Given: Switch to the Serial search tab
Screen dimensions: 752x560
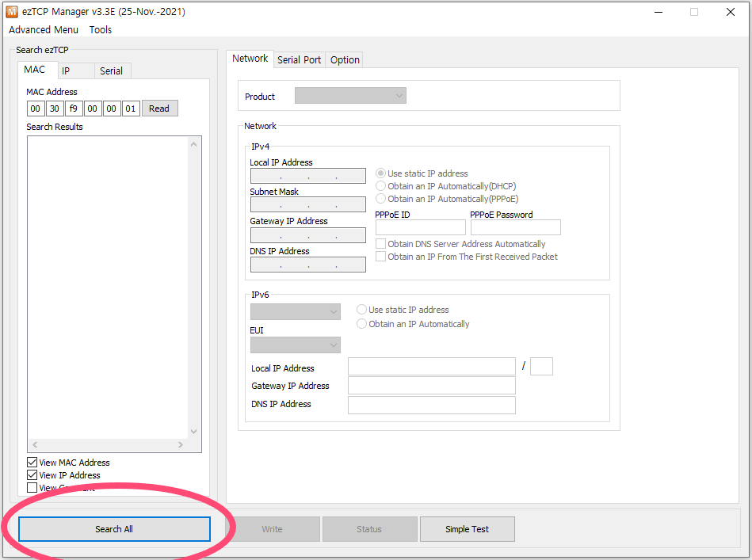Looking at the screenshot, I should click(111, 71).
